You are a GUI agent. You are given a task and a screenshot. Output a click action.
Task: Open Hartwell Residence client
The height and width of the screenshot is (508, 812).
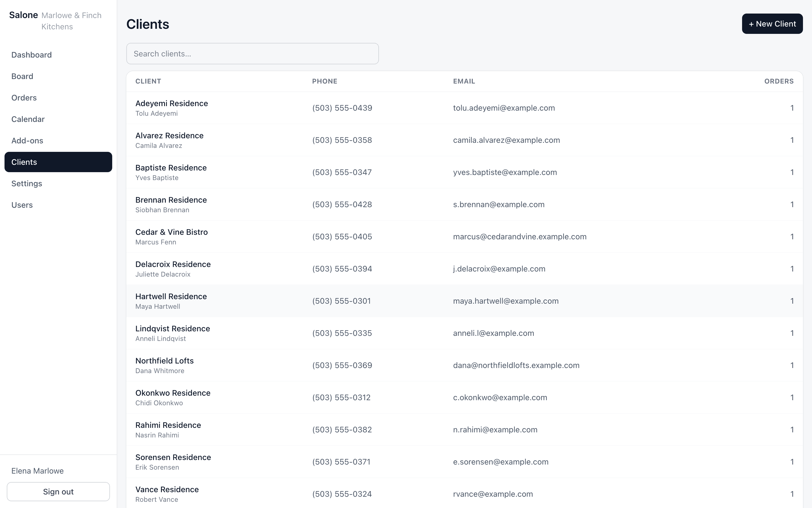(x=465, y=301)
